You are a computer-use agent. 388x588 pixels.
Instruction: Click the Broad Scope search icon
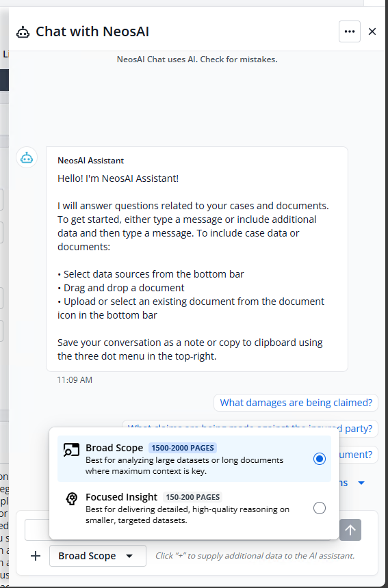pyautogui.click(x=71, y=450)
